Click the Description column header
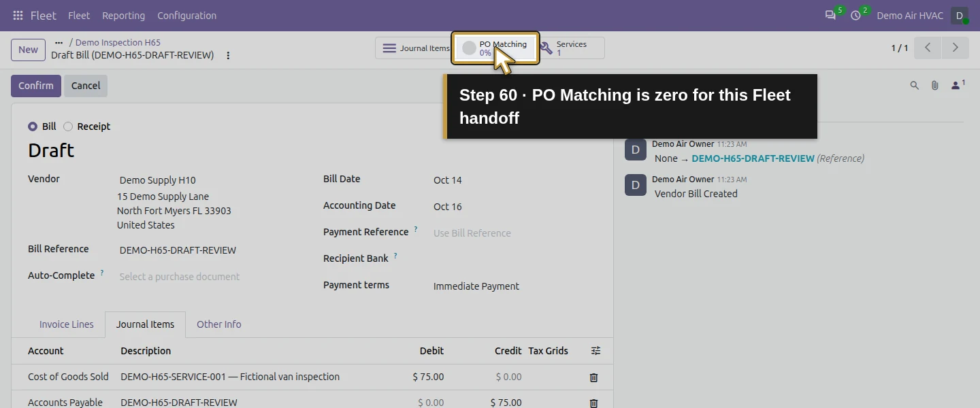This screenshot has height=408, width=980. click(x=146, y=351)
